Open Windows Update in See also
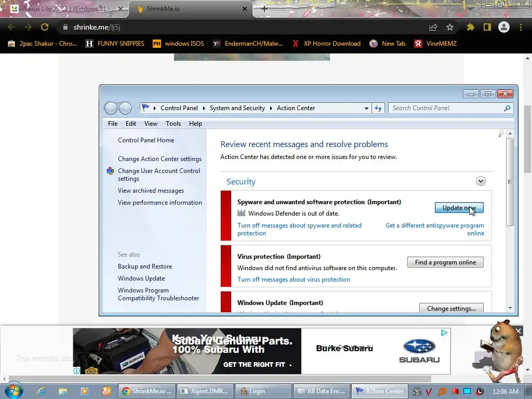This screenshot has height=399, width=532. (x=141, y=278)
